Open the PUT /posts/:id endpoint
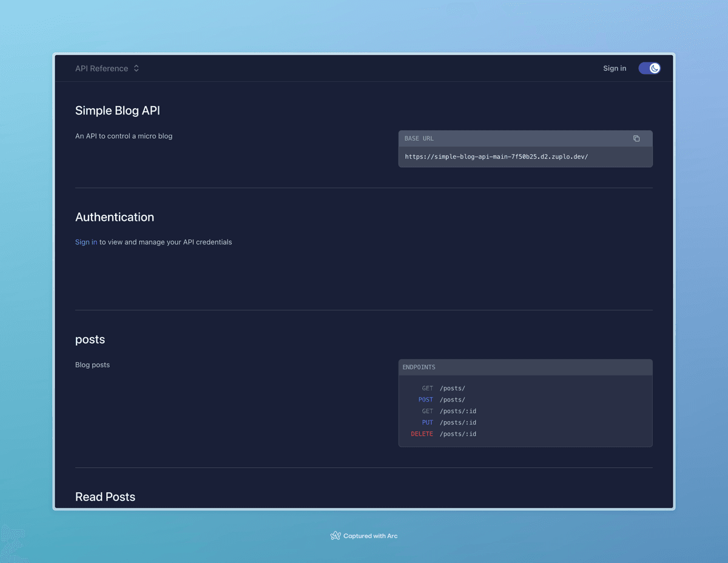 click(x=457, y=422)
